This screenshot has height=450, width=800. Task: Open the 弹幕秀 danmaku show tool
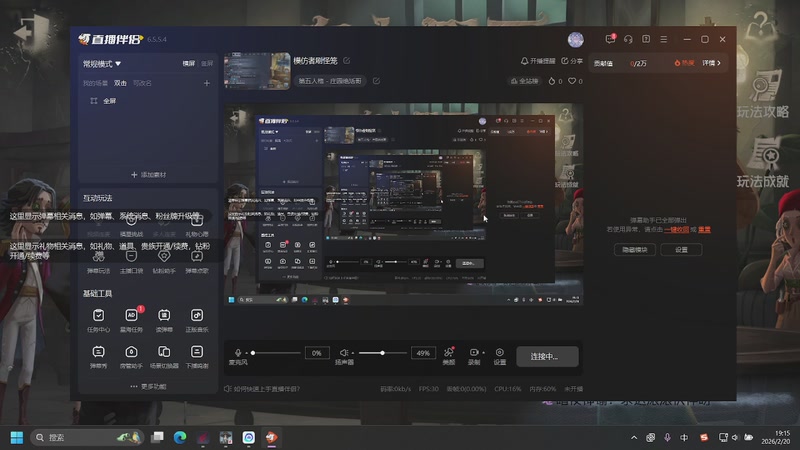pos(98,357)
